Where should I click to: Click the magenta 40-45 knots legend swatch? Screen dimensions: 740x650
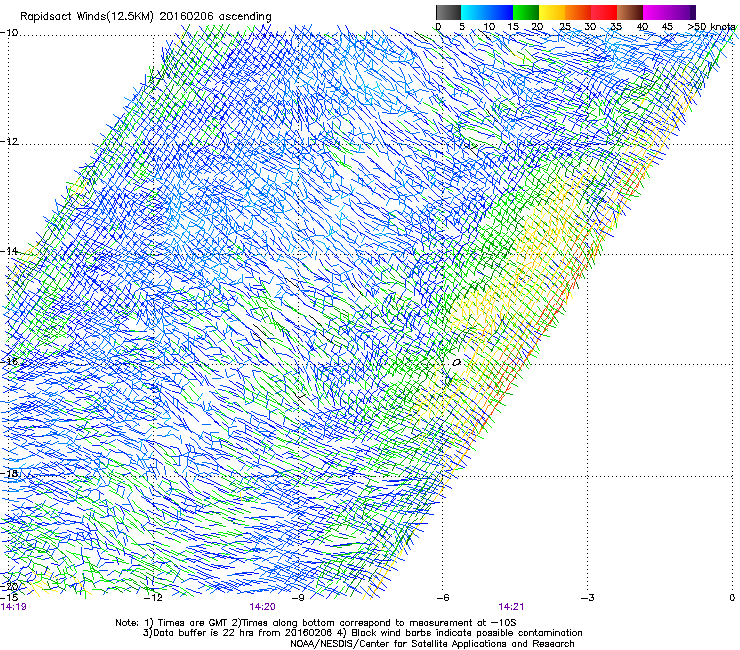[656, 12]
